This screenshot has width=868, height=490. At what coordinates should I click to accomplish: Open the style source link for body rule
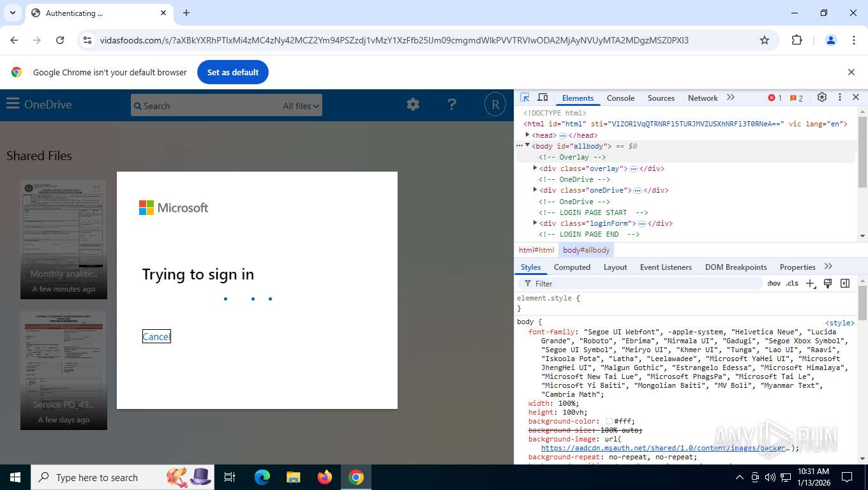[x=839, y=323]
